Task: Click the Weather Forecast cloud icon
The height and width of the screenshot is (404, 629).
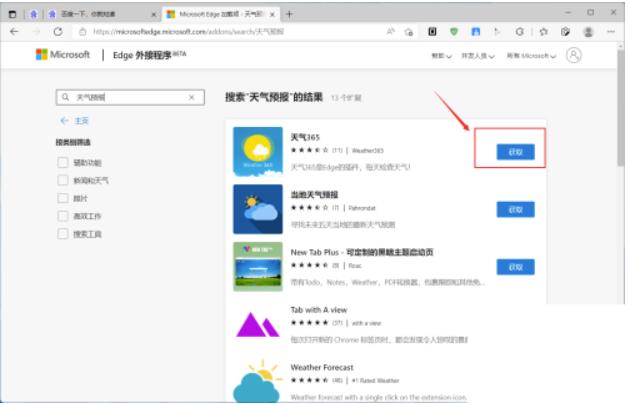Action: (x=258, y=380)
